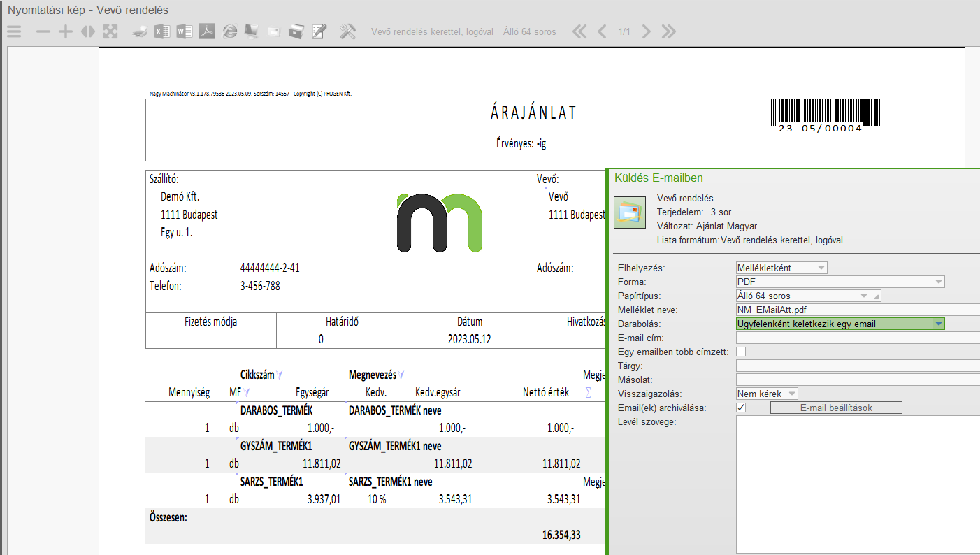Open the hammer and wrench settings tool
The image size is (980, 555).
347,31
